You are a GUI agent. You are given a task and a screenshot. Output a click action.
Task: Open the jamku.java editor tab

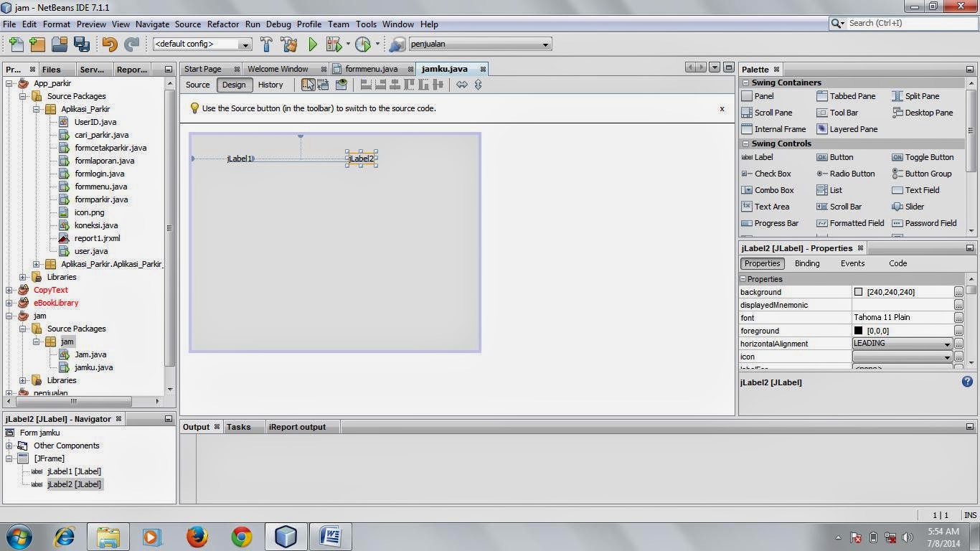click(444, 68)
